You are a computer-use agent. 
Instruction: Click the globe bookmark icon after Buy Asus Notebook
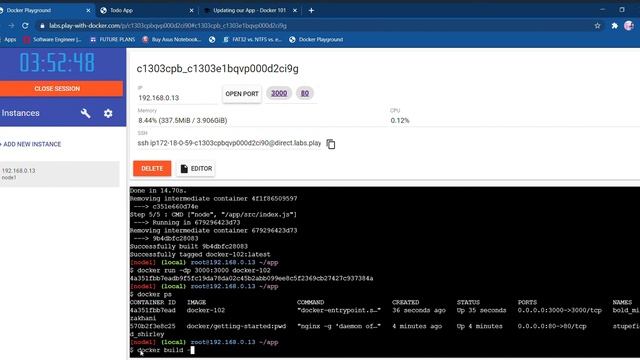[x=212, y=40]
